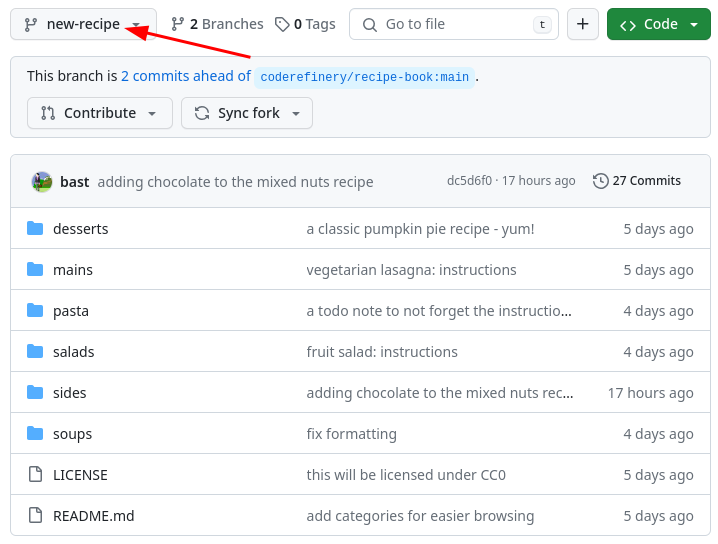Screen dimensions: 718x544
Task: Open the bast author link
Action: coord(75,182)
